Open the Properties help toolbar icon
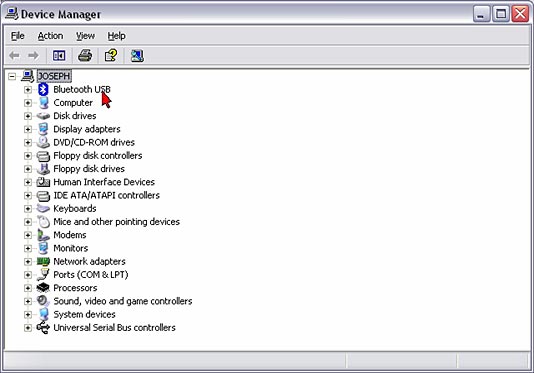 pyautogui.click(x=111, y=55)
